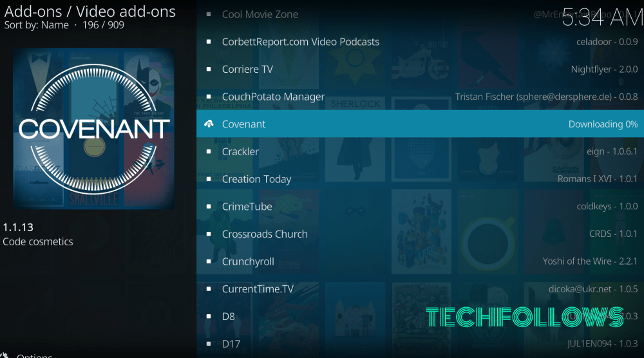Click the bullet icon beside CorbettReport.com

[209, 41]
